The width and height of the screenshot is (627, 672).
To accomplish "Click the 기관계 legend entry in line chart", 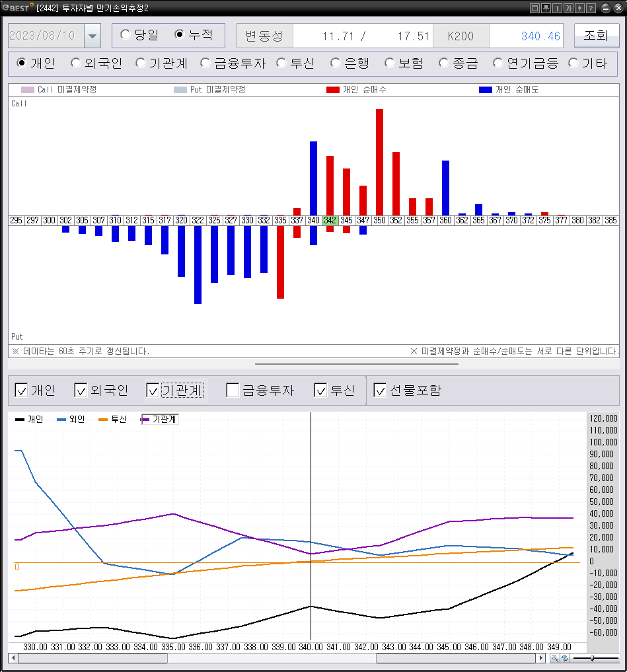I will [x=159, y=419].
